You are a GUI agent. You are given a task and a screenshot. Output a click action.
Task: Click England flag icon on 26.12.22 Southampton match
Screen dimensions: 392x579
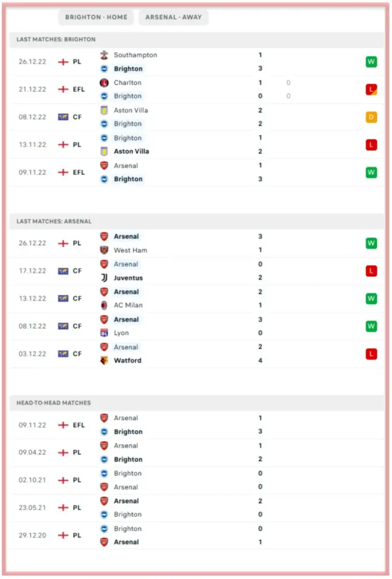point(63,62)
